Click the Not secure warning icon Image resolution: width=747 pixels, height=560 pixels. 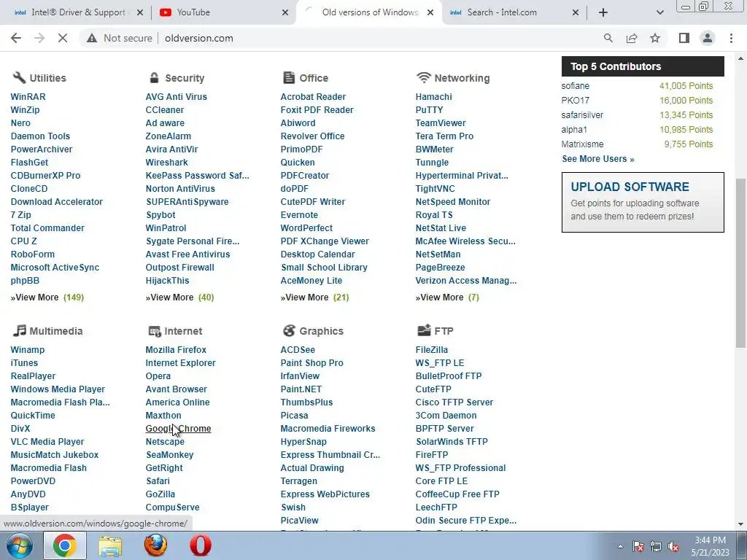tap(92, 38)
